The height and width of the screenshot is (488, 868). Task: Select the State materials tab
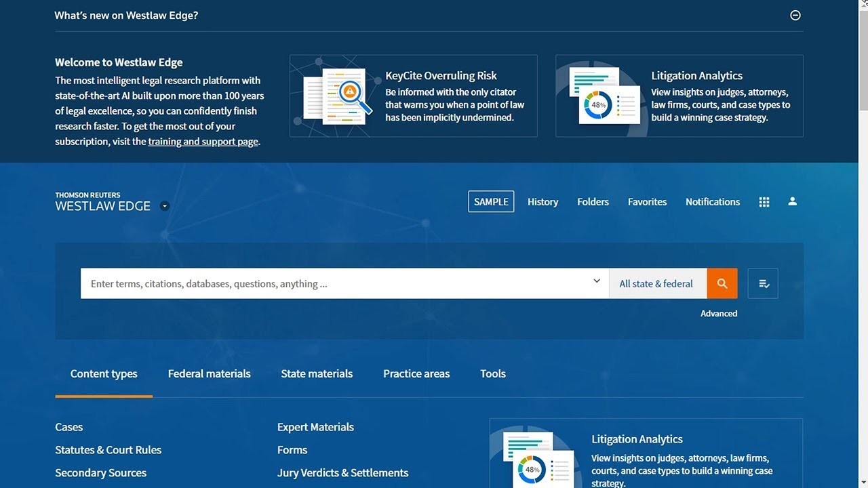click(317, 373)
